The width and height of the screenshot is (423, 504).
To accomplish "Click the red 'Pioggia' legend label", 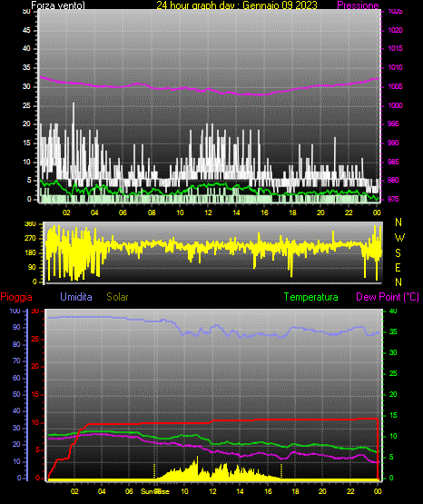I will [16, 297].
